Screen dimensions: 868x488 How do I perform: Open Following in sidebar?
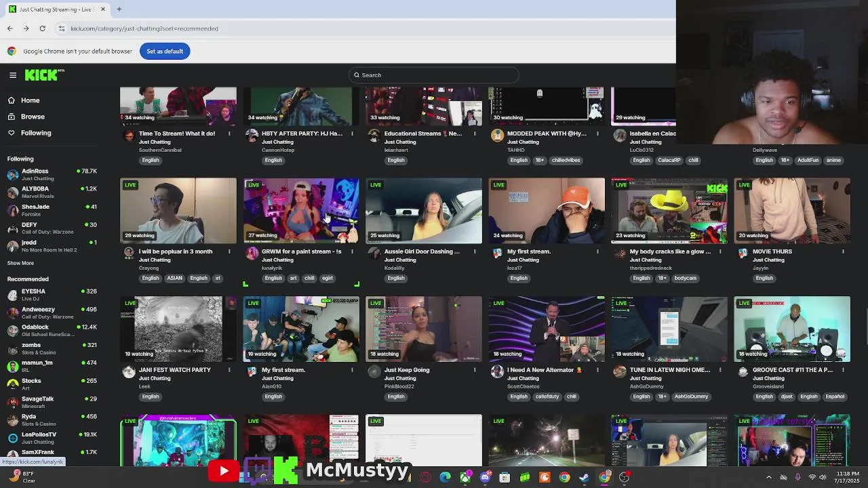[35, 133]
